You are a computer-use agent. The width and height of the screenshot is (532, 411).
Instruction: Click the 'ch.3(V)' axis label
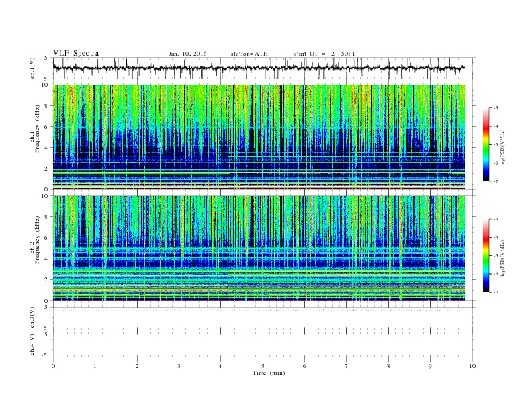click(x=32, y=318)
